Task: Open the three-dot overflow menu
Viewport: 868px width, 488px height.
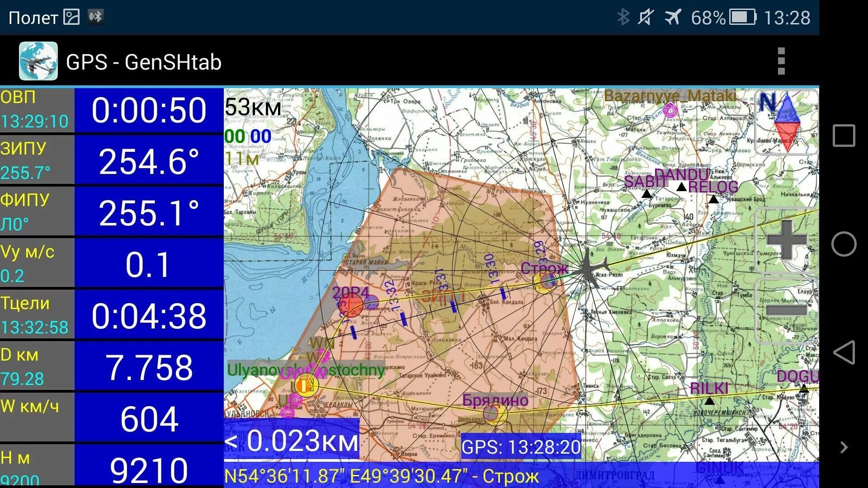Action: pyautogui.click(x=781, y=61)
